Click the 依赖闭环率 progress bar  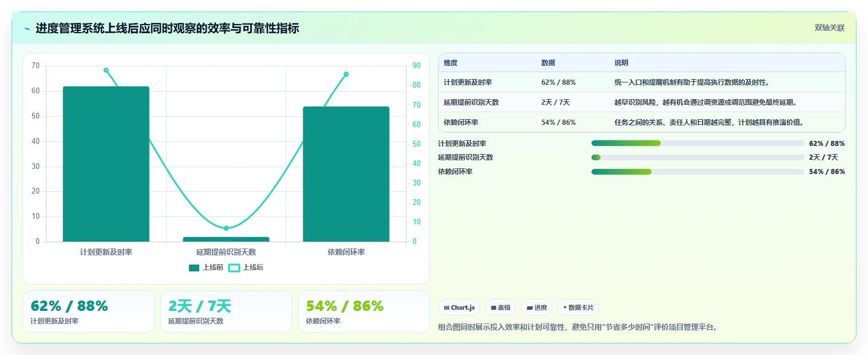click(697, 172)
